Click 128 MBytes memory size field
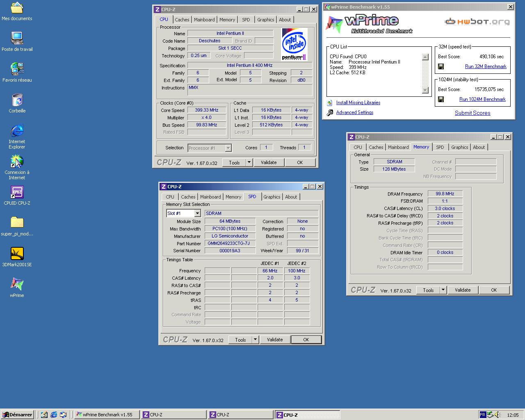The width and height of the screenshot is (525, 420). click(394, 169)
